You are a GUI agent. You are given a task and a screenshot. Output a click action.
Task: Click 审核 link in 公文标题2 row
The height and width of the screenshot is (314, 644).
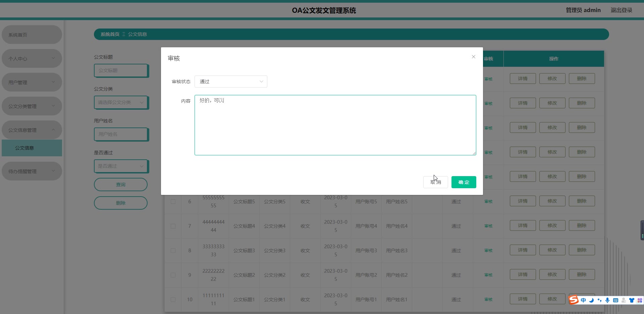[488, 275]
